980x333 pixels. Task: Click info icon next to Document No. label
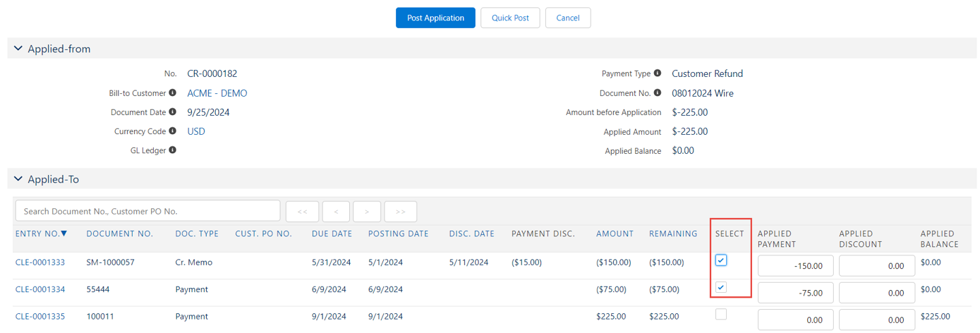pyautogui.click(x=657, y=93)
